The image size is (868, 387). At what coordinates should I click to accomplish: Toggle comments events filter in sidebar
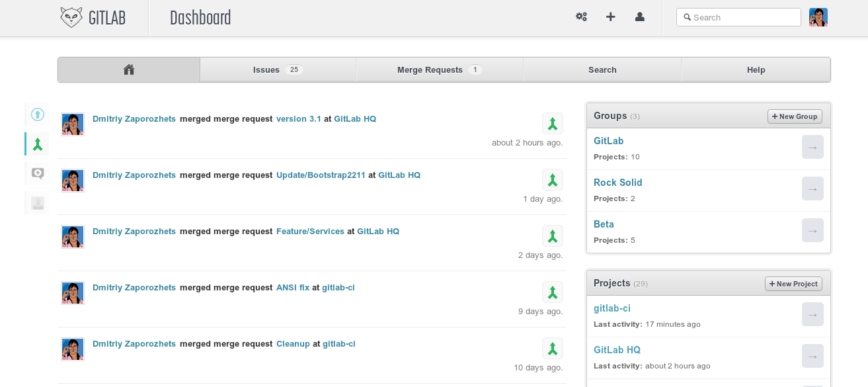(x=38, y=173)
